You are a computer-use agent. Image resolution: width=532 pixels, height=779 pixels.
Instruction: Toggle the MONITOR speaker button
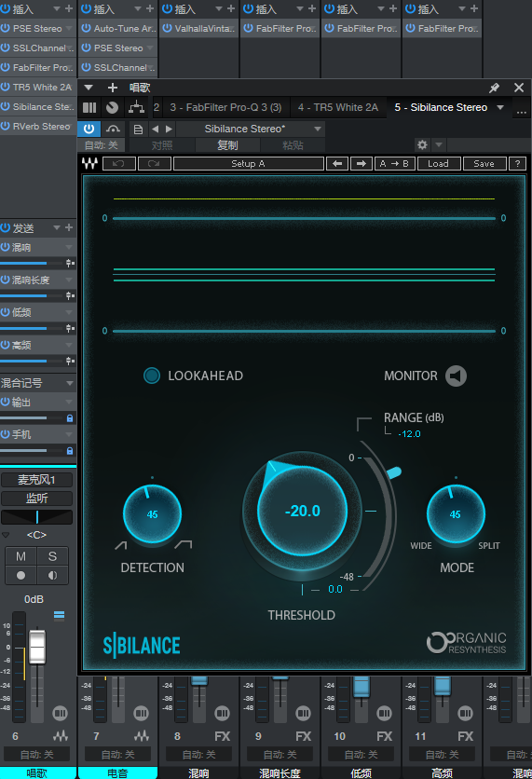click(x=456, y=376)
